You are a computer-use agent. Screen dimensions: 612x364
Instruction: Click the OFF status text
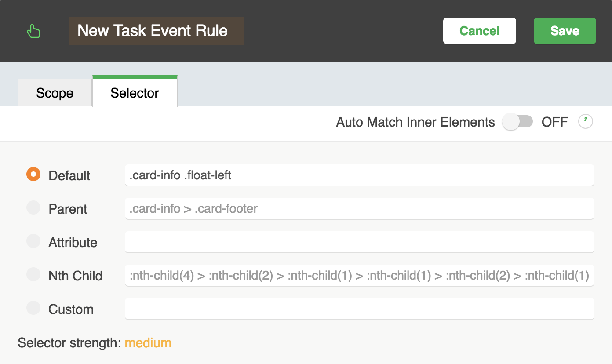pyautogui.click(x=555, y=122)
